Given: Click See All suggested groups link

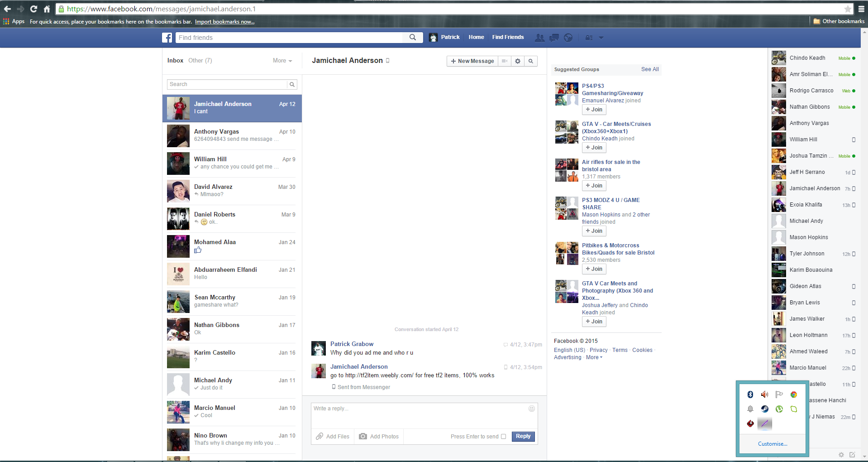Looking at the screenshot, I should 650,69.
